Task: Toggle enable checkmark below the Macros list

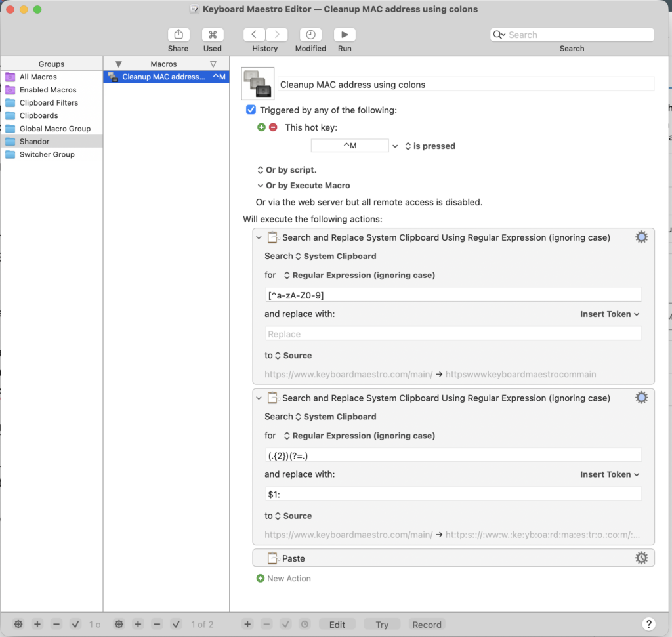Action: point(176,624)
